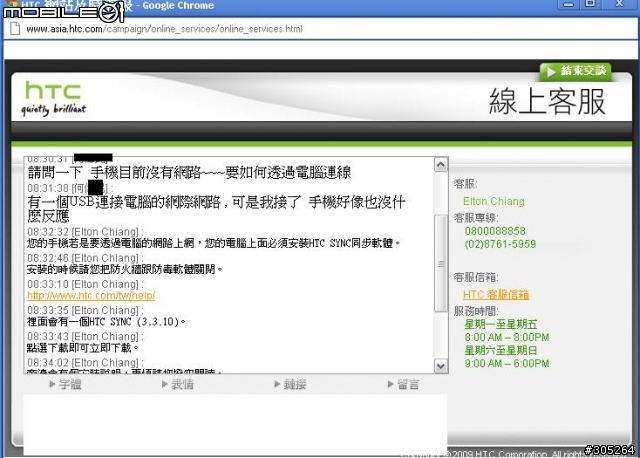640x458 pixels.
Task: Click chat scrollbar up arrow
Action: coord(441,165)
